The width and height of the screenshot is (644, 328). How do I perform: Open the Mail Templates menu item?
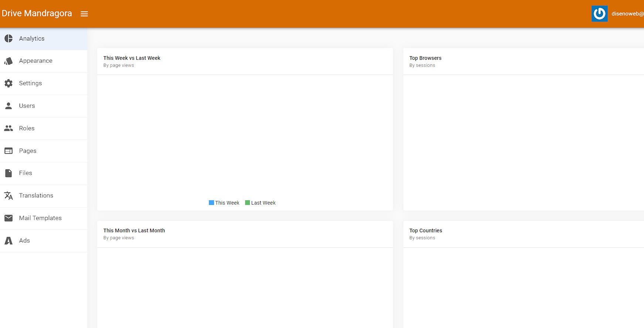point(40,218)
